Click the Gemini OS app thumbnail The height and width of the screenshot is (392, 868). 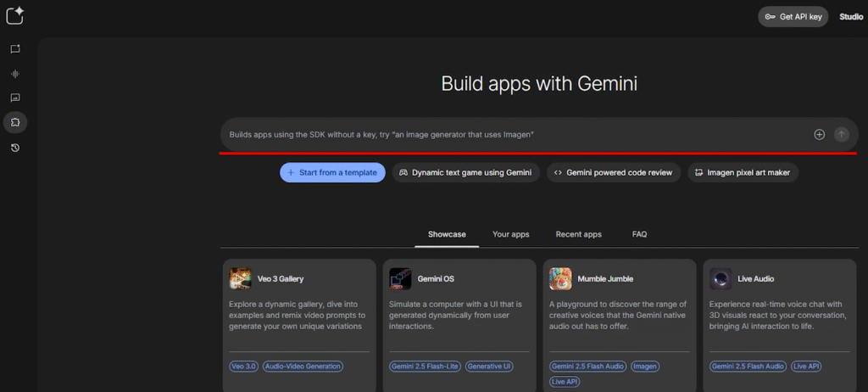click(x=400, y=279)
